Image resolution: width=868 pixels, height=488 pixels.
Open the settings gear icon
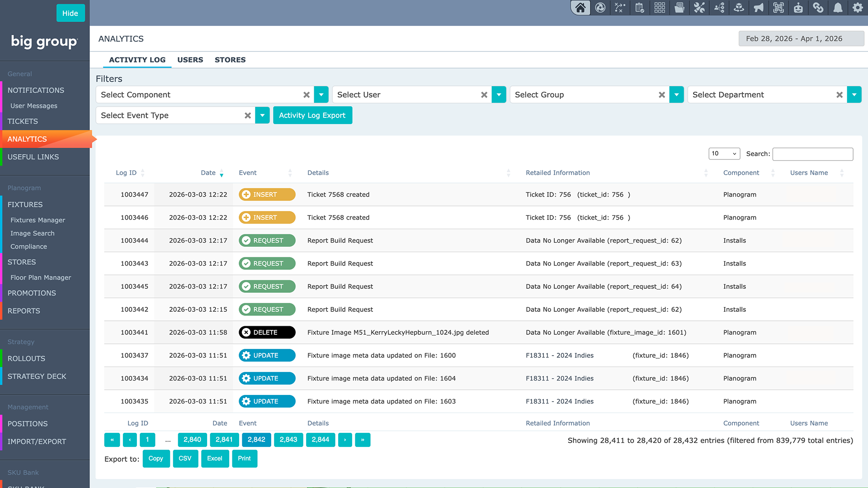(858, 8)
